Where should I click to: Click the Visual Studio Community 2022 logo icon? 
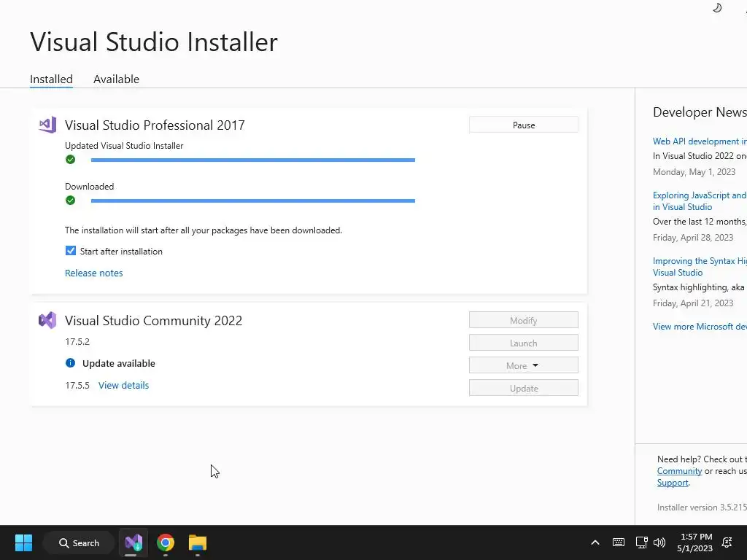tap(47, 321)
